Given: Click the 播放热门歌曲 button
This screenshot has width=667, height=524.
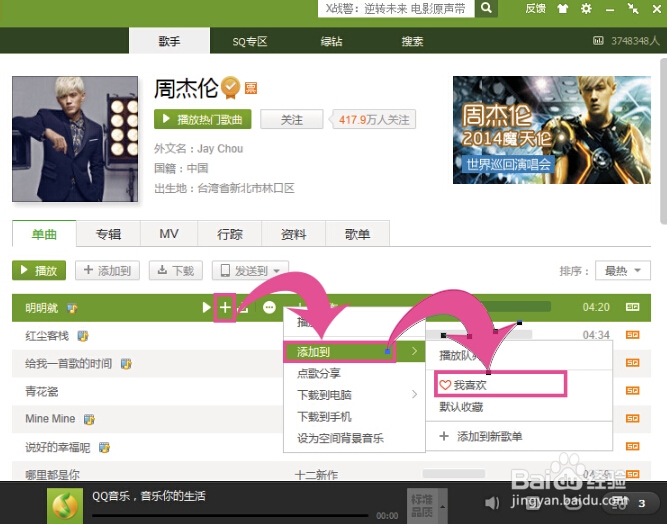Looking at the screenshot, I should [x=202, y=119].
